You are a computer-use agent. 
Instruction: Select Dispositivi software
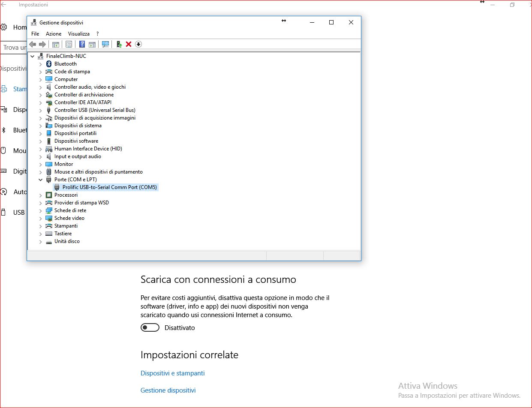point(76,141)
